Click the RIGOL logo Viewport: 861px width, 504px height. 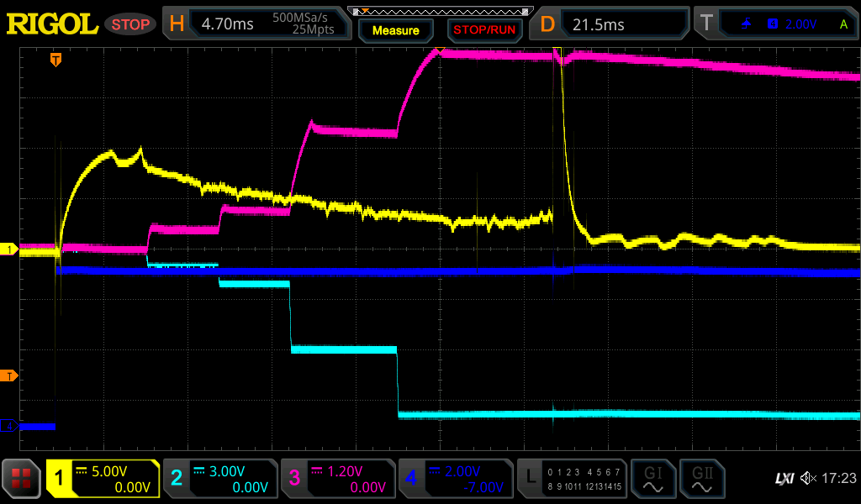pos(52,24)
